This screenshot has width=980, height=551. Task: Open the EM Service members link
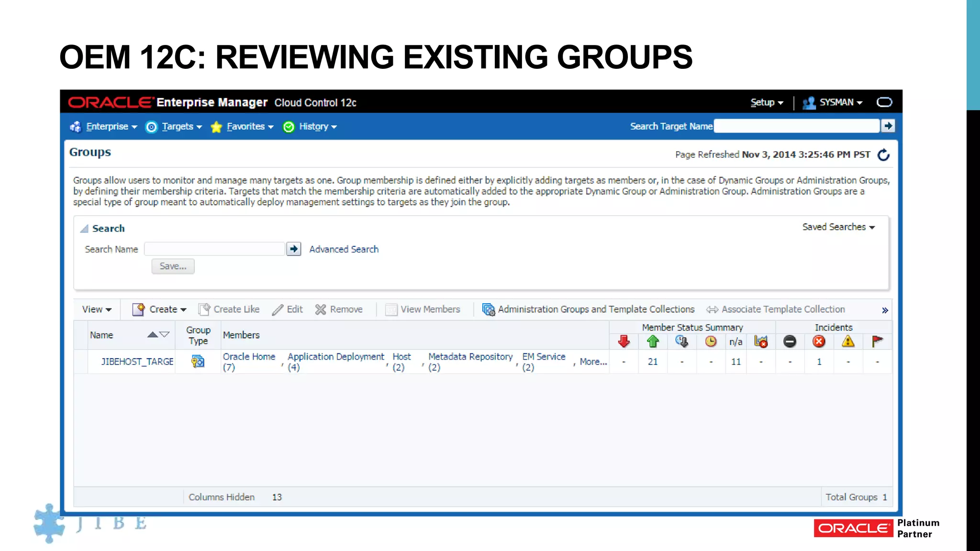pos(544,362)
